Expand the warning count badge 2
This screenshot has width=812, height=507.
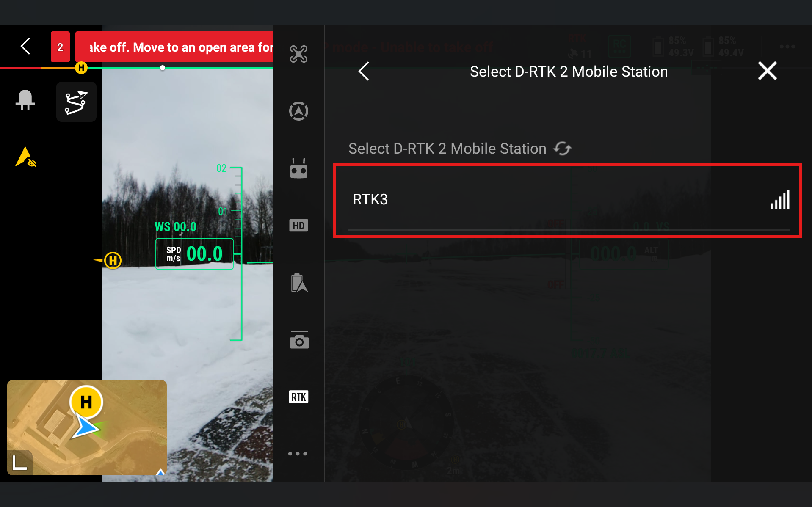tap(60, 47)
